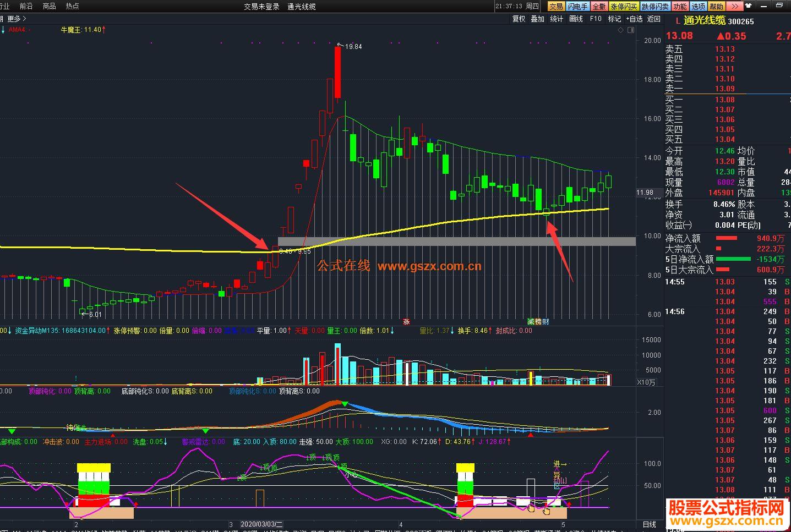The image size is (791, 532).
Task: Click the 榜 marker on chart bottom
Action: (x=538, y=322)
